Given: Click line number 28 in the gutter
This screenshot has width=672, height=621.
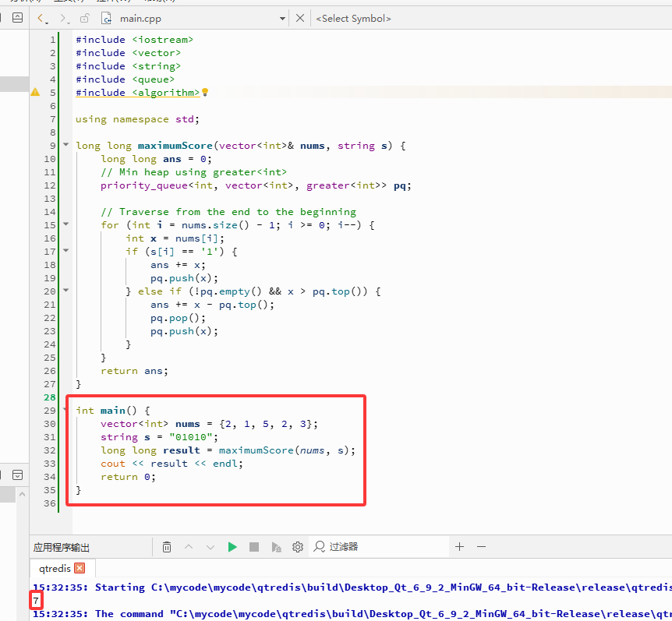Looking at the screenshot, I should [x=50, y=397].
